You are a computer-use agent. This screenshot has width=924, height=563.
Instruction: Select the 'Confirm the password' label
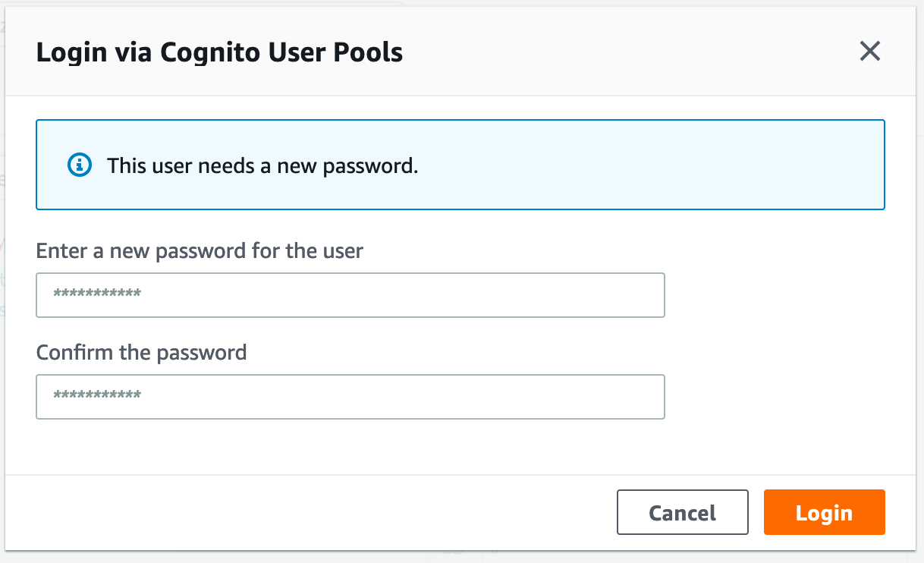tap(142, 352)
